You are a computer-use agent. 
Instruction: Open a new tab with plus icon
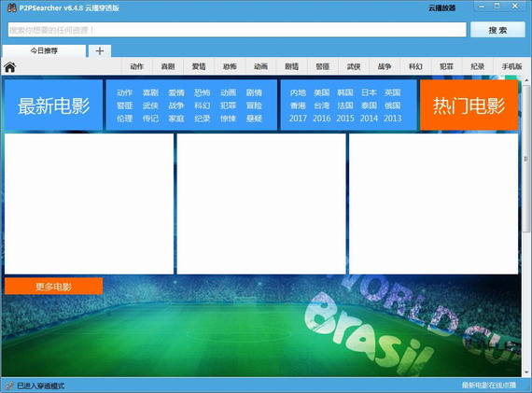click(x=100, y=51)
